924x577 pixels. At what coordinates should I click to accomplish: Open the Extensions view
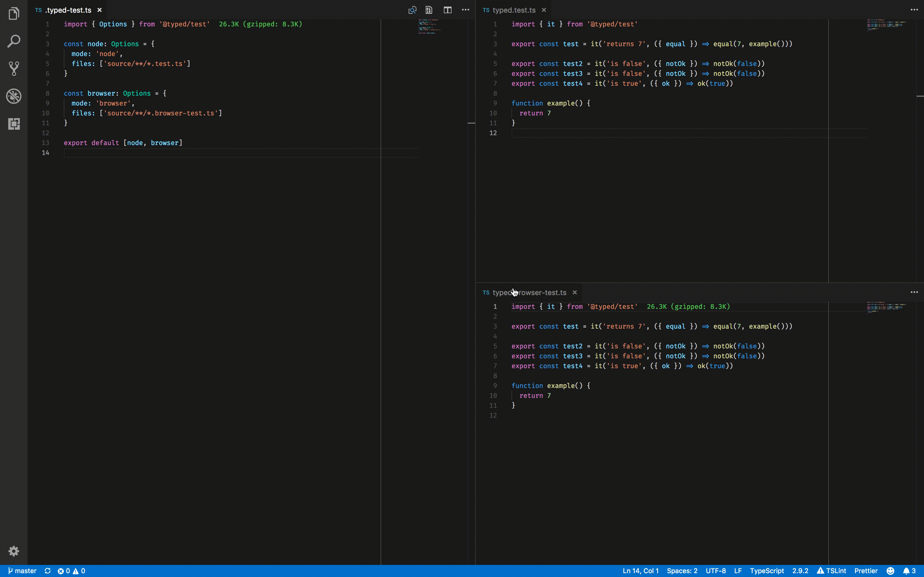click(x=14, y=124)
